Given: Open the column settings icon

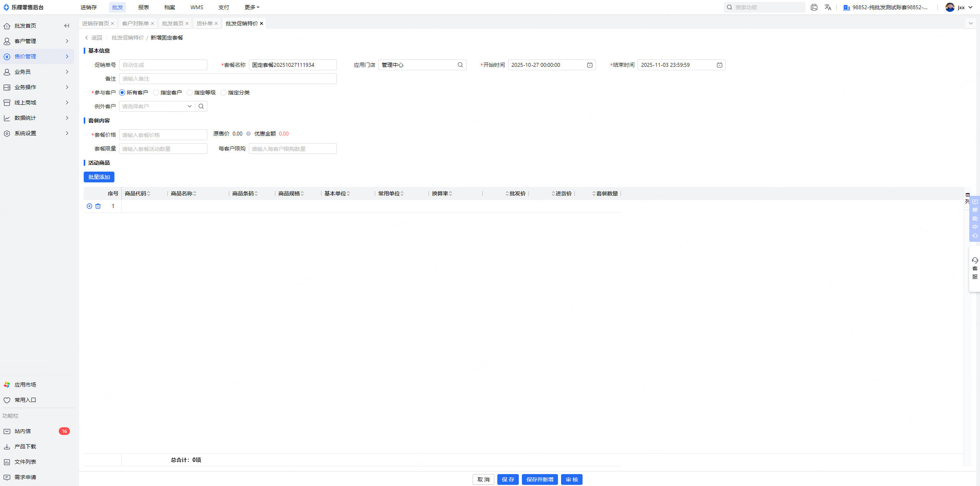Looking at the screenshot, I should [967, 195].
